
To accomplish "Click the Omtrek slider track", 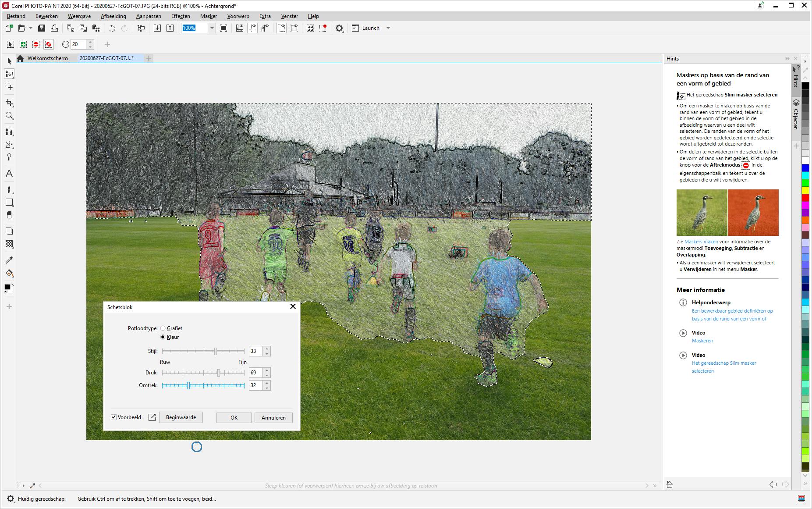I will click(x=215, y=385).
